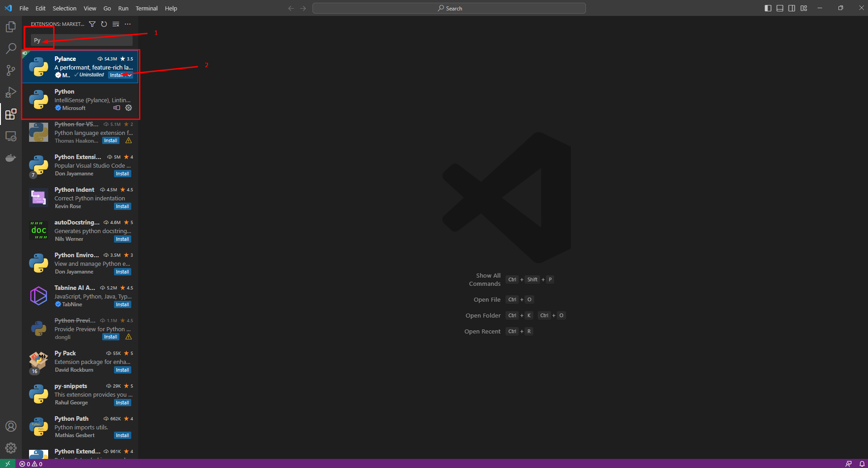Clear extensions search results

tap(116, 24)
